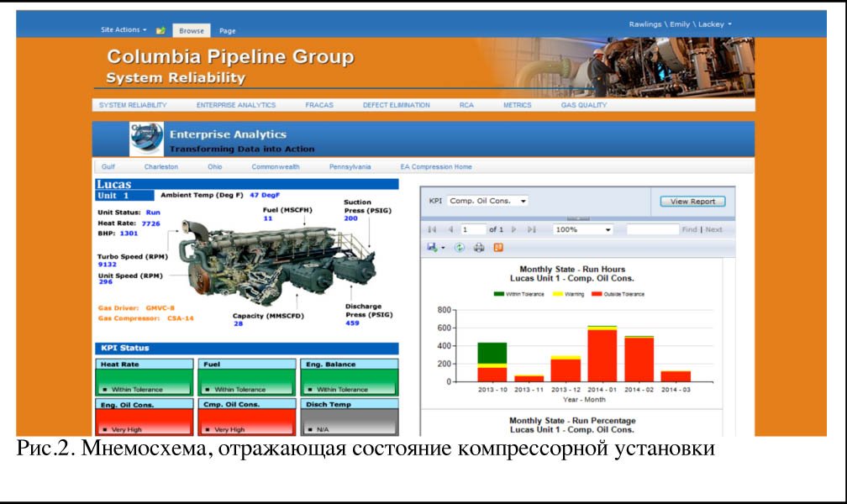Click the Enterprise Analytics globe logo
This screenshot has height=504, width=847.
click(147, 139)
